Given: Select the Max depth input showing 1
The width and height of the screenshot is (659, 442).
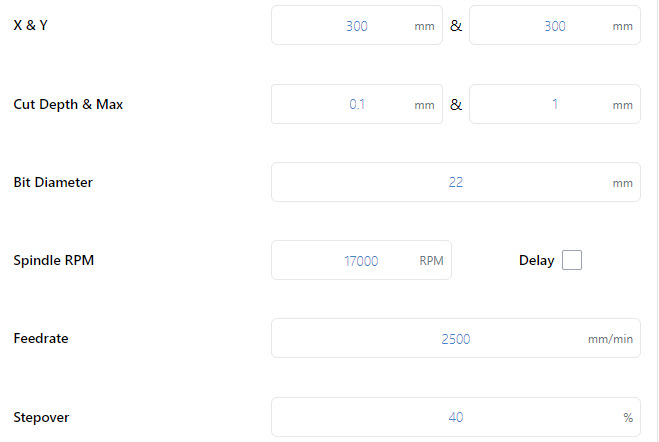Looking at the screenshot, I should point(538,104).
